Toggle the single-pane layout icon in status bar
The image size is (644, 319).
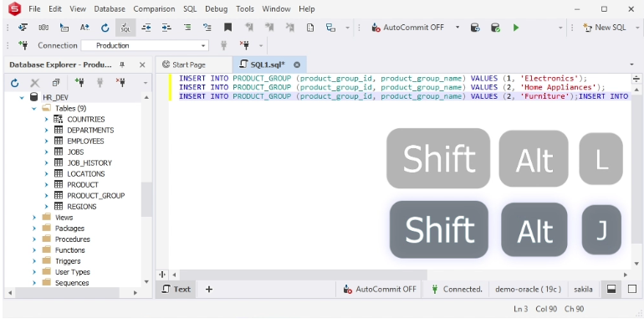coord(632,290)
